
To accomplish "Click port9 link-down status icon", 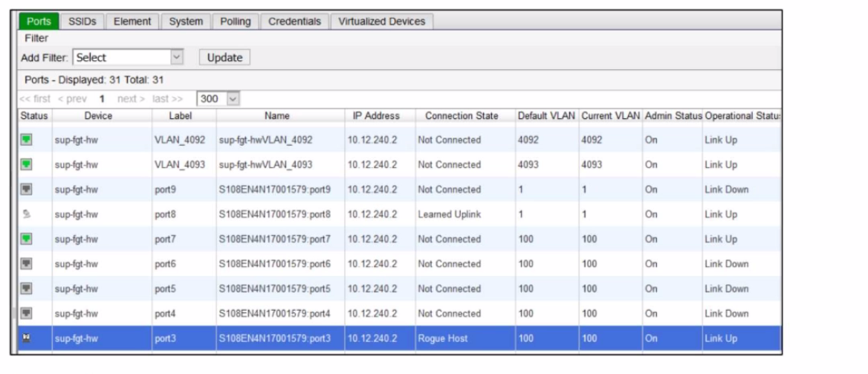I will click(25, 190).
